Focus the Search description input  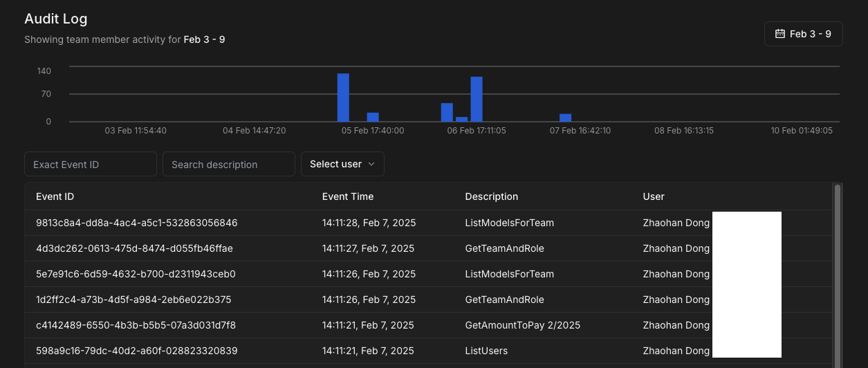pos(229,164)
